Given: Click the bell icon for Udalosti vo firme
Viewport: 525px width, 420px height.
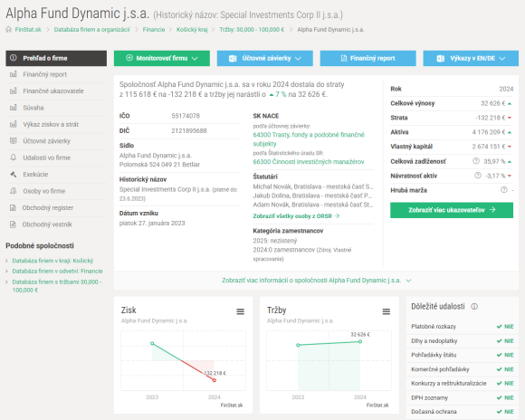Looking at the screenshot, I should pyautogui.click(x=13, y=157).
